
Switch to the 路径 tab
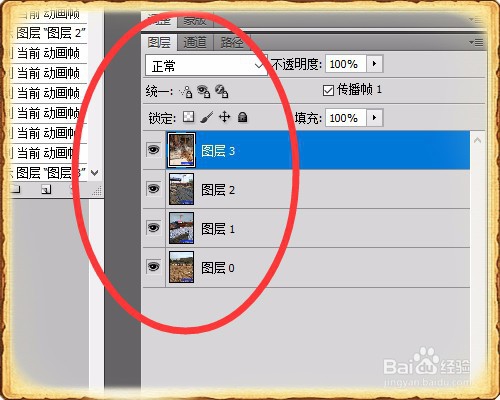[232, 43]
